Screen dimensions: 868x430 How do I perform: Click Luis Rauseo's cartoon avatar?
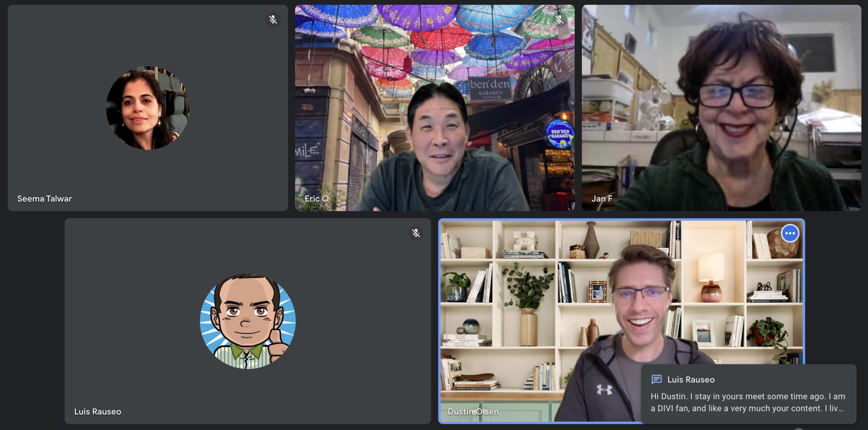tap(248, 321)
